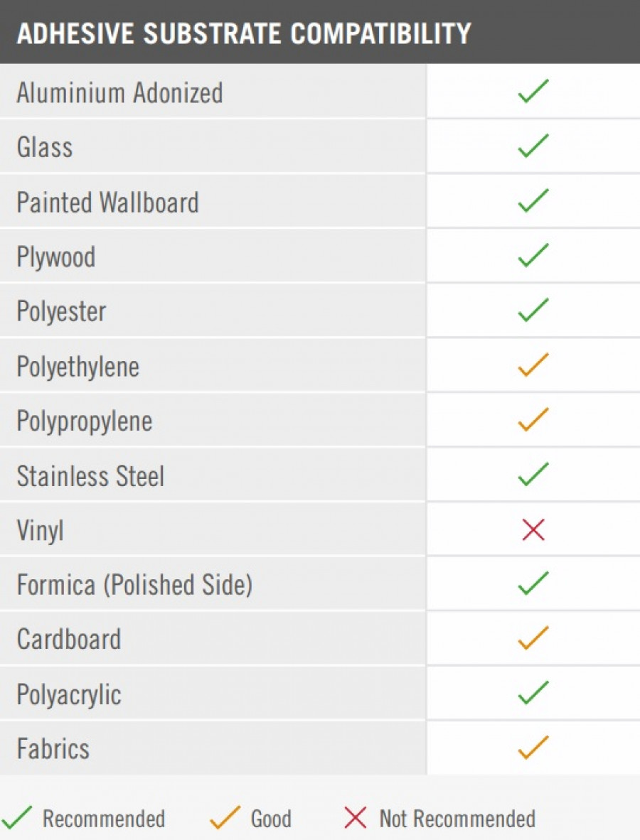Click the orange checkmark for Polyethylene
Viewport: 640px width, 840px height.
(x=533, y=365)
